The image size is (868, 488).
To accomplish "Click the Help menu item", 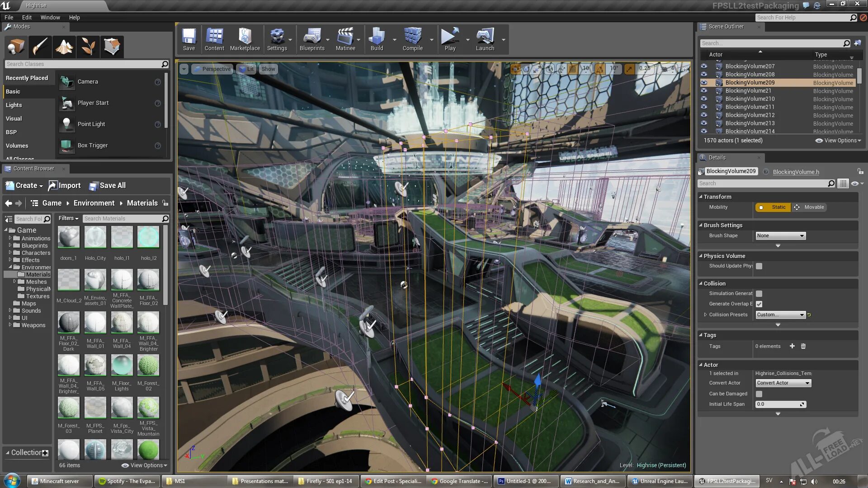I will (74, 17).
